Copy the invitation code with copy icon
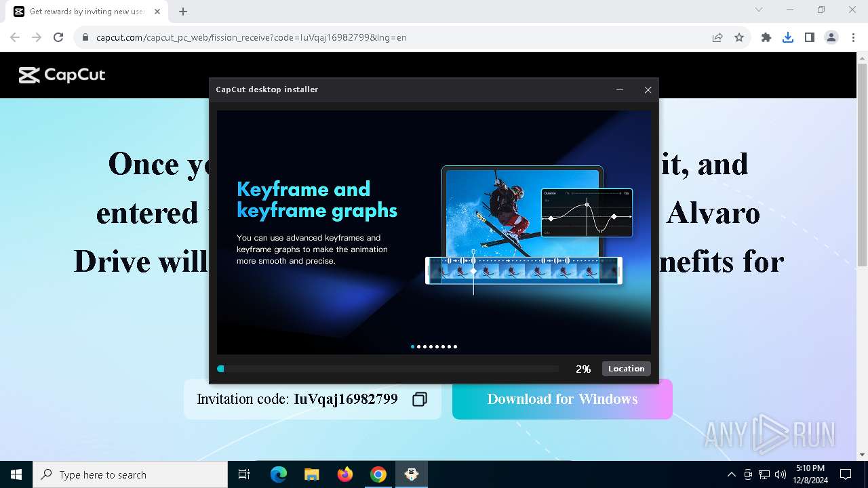 click(420, 399)
